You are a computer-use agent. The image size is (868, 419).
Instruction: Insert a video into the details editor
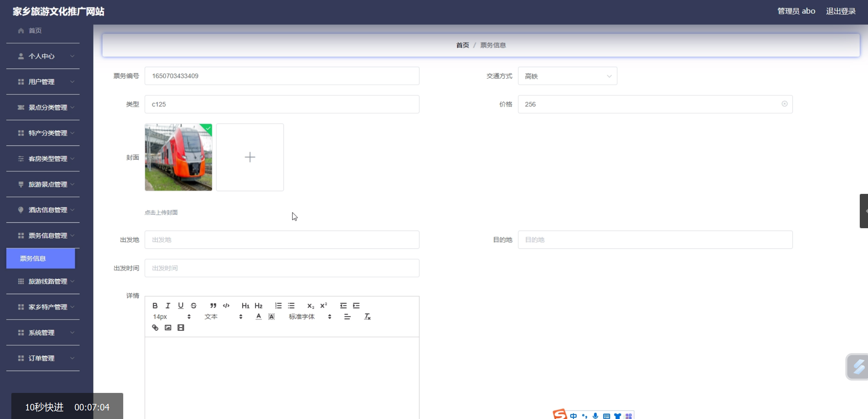pyautogui.click(x=181, y=328)
